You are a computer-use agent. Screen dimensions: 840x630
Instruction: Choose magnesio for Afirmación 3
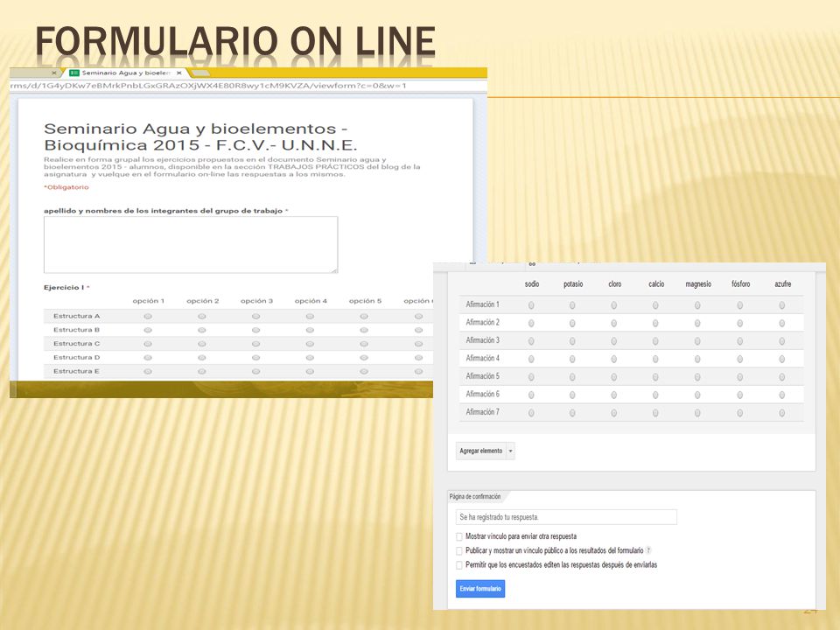[x=697, y=341]
